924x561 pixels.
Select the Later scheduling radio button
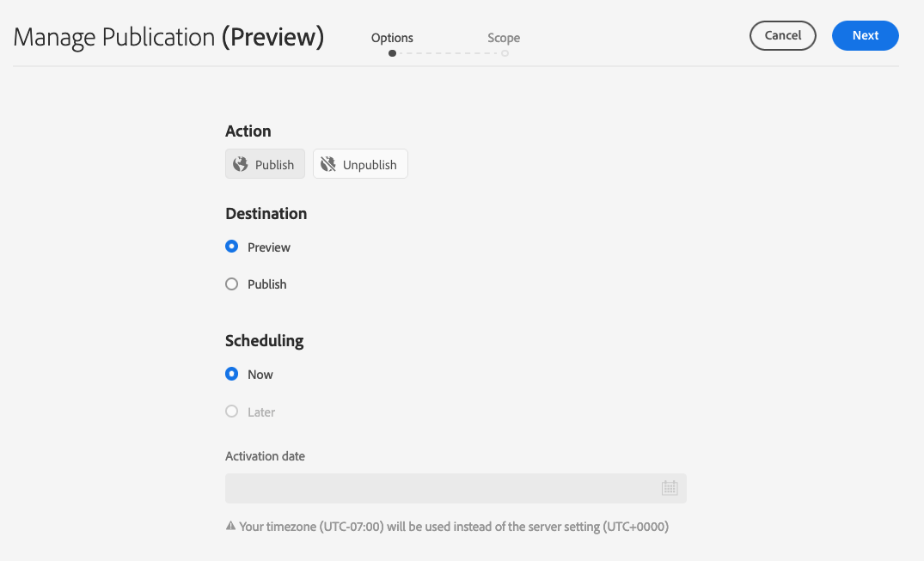point(231,412)
